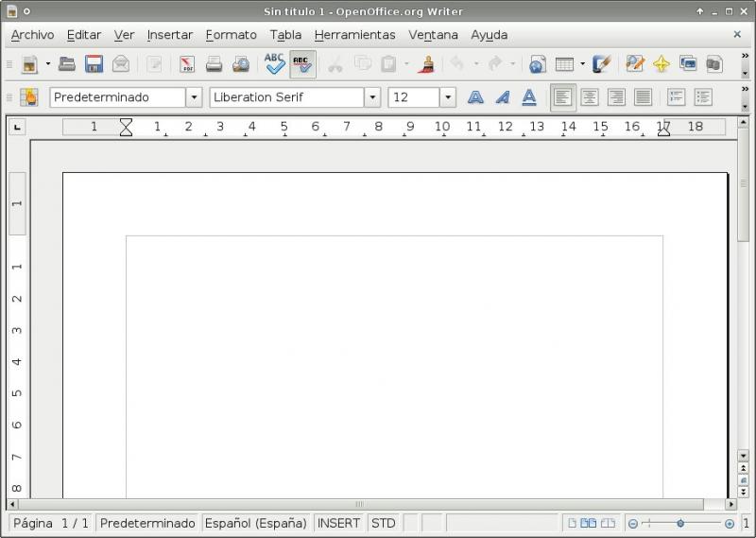Viewport: 756px width, 538px height.
Task: Click the Redo arrow
Action: (x=495, y=63)
